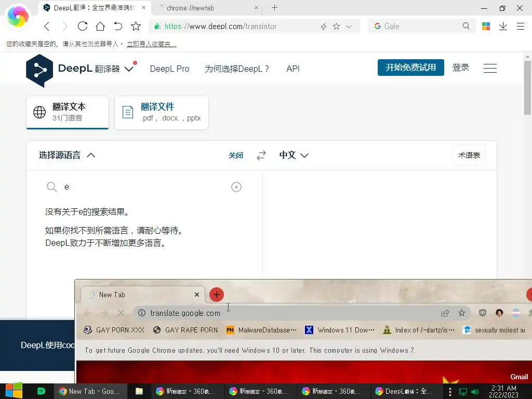Click the lightning speed mode icon
The height and width of the screenshot is (399, 532).
click(323, 26)
